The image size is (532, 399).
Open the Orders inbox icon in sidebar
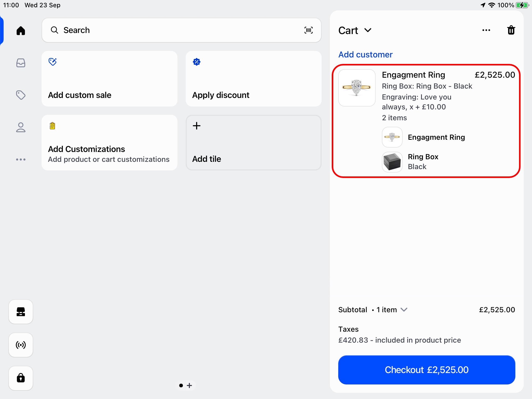click(21, 63)
